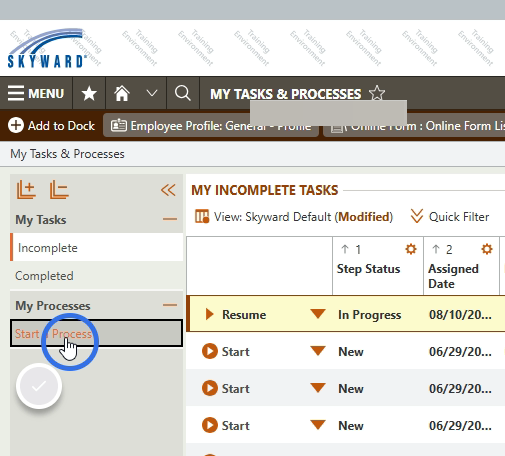Image resolution: width=505 pixels, height=456 pixels.
Task: Collapse the side panel with double chevron
Action: coord(168,190)
